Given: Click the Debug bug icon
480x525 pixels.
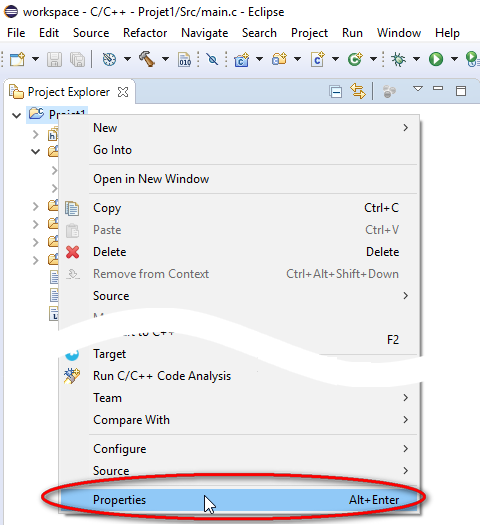Looking at the screenshot, I should 398,59.
